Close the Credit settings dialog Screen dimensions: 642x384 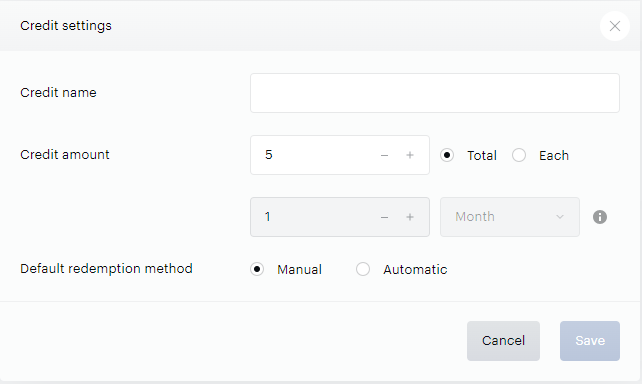(615, 26)
